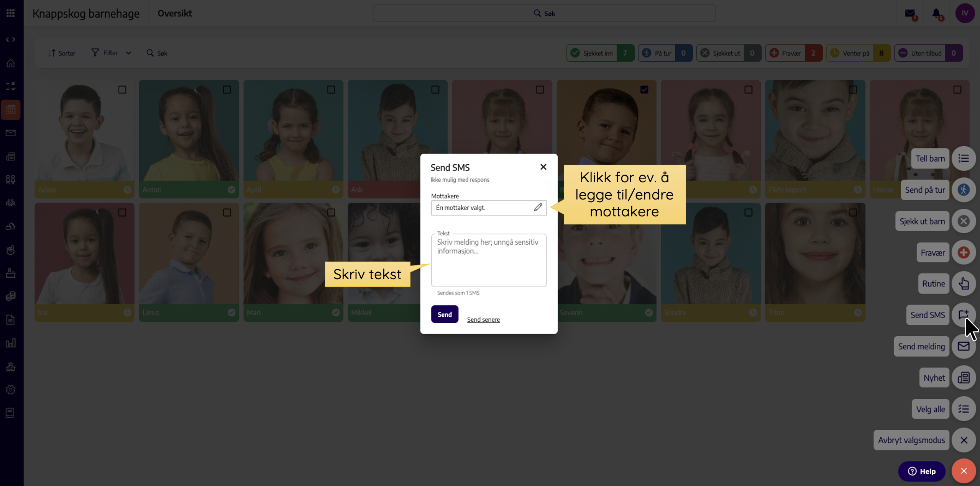The image size is (980, 486).
Task: Select the På tur status filter
Action: point(665,53)
